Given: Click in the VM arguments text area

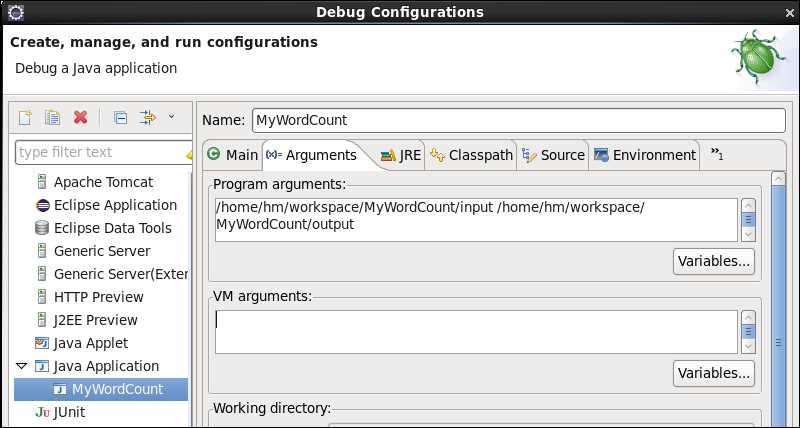Looking at the screenshot, I should pos(475,332).
